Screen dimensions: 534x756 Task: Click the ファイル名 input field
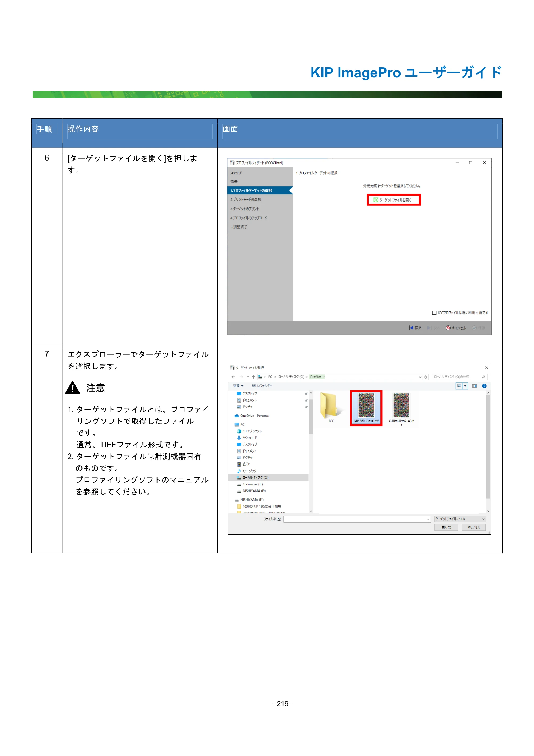(x=357, y=519)
